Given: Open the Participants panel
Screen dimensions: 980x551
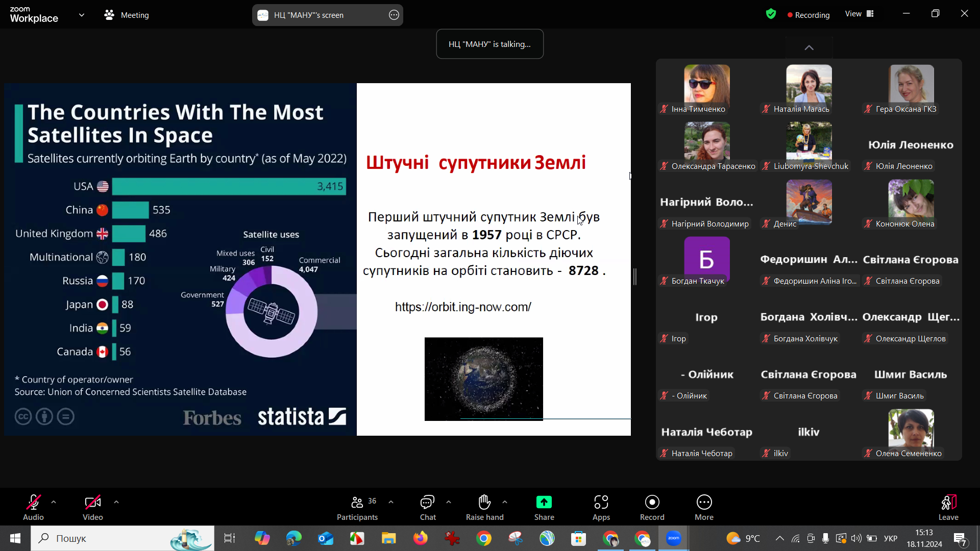Looking at the screenshot, I should click(x=357, y=507).
